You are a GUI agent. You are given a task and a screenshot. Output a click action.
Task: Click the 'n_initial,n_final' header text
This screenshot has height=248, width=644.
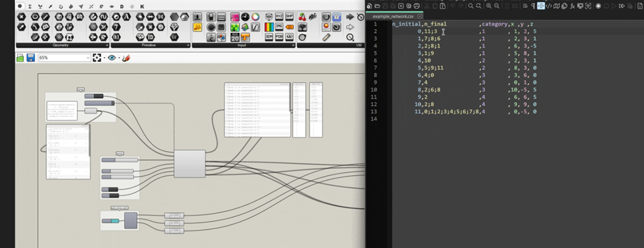(x=419, y=24)
